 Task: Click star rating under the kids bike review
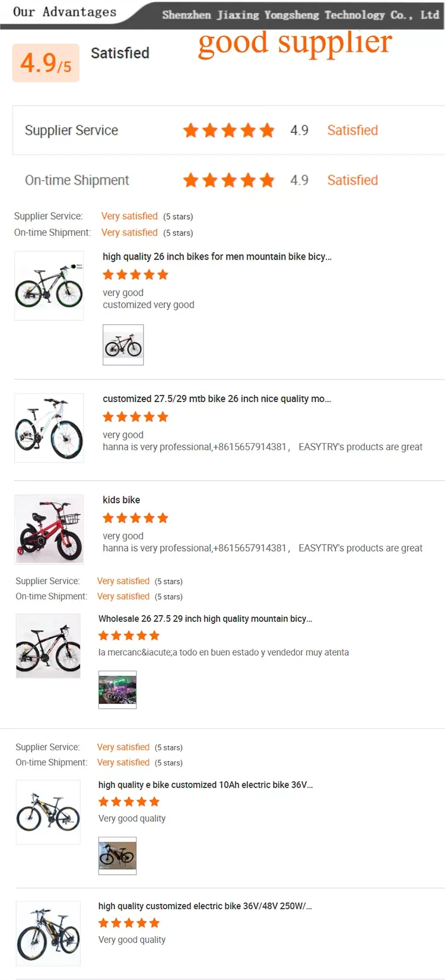pos(135,519)
